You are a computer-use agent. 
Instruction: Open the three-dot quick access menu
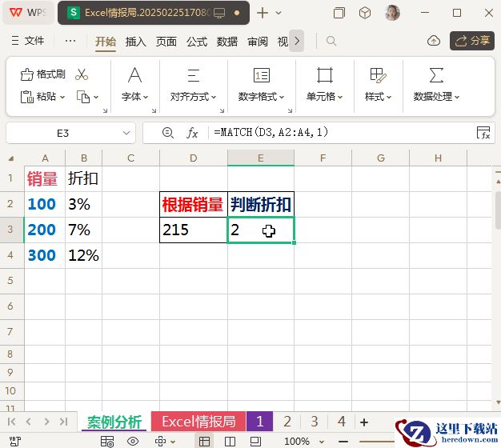(x=70, y=41)
